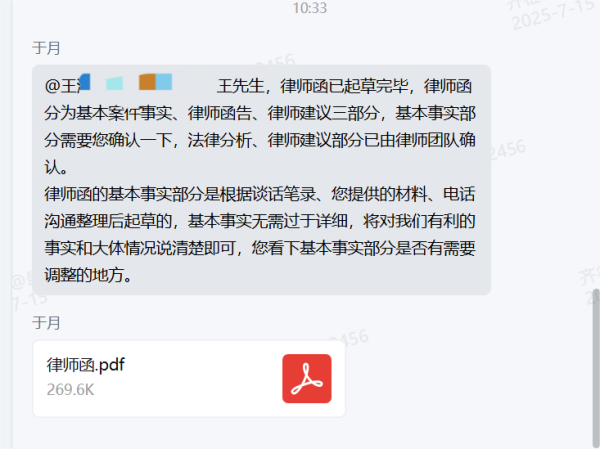Click the line starting 分为基本案件事实
Viewport: 600px width, 449px height.
(x=260, y=113)
